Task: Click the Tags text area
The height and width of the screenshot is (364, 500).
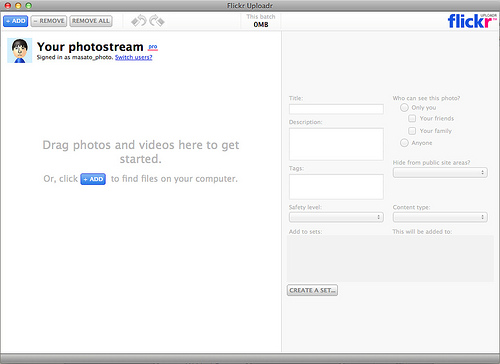Action: (336, 187)
